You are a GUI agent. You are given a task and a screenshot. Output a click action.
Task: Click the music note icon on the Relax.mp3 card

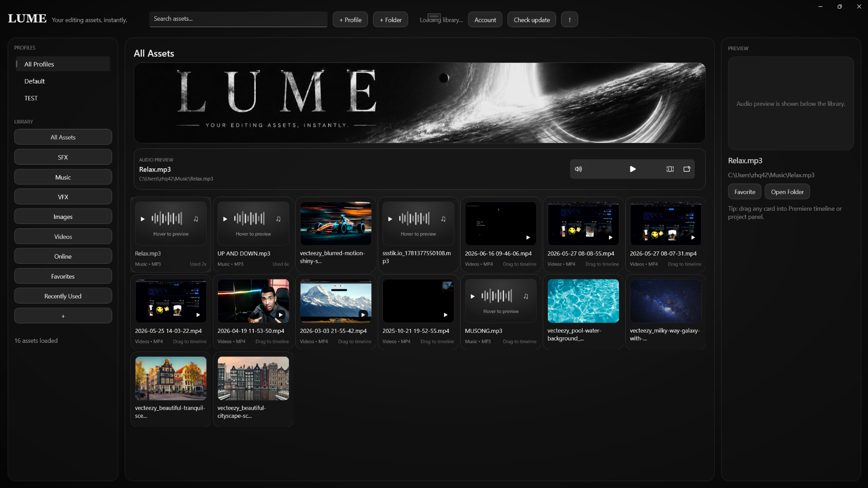[196, 219]
